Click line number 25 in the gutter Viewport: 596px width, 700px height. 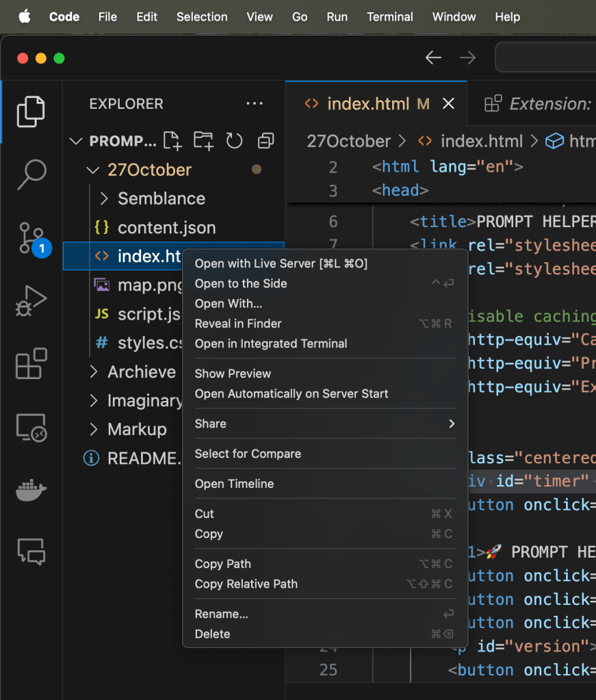[328, 670]
